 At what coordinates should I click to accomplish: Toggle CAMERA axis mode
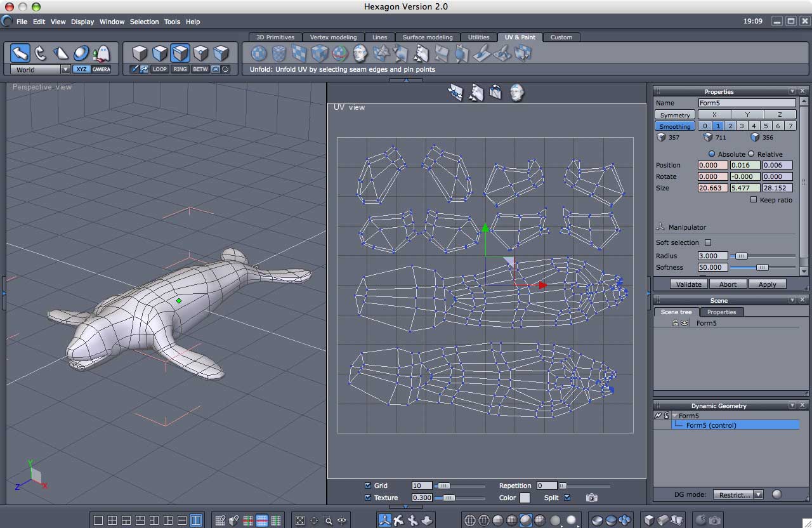coord(101,69)
